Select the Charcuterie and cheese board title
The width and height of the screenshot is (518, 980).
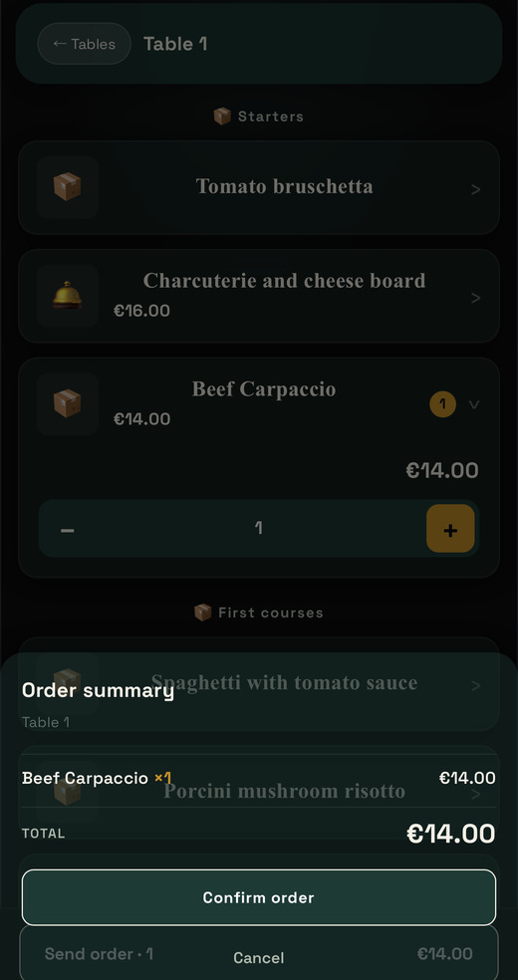pyautogui.click(x=284, y=281)
